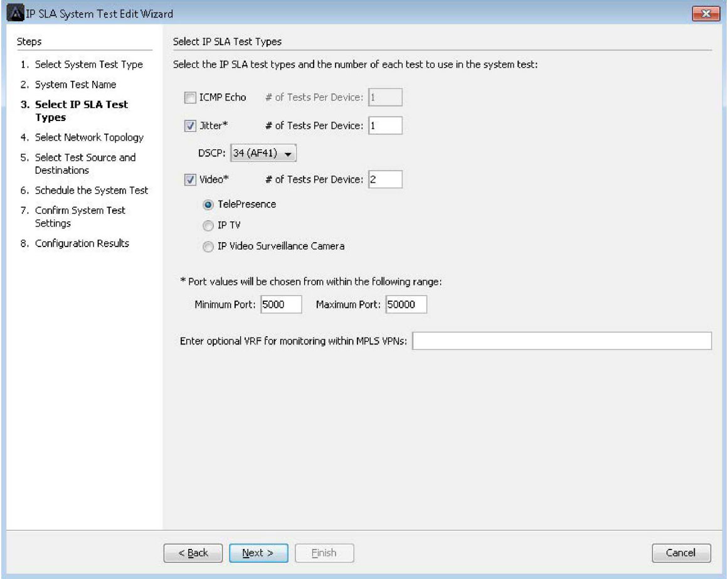
Task: Uncheck the Video test checkbox
Action: [189, 180]
